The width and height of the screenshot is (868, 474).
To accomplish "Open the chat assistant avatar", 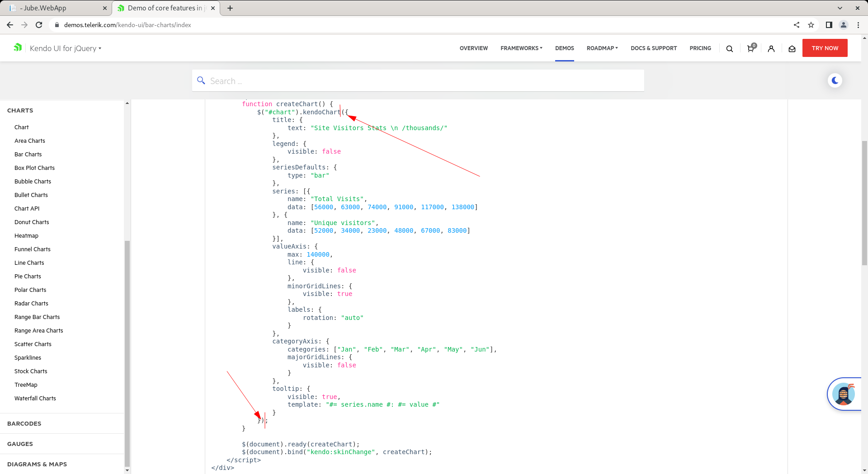I will point(844,394).
